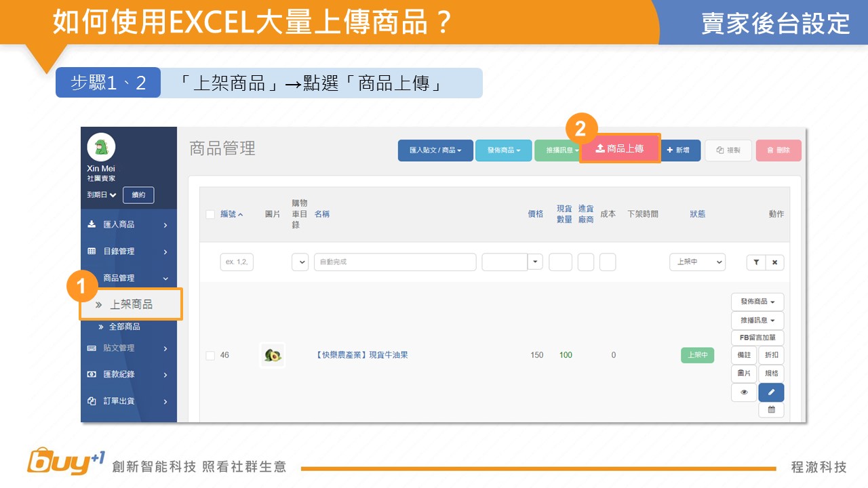This screenshot has width=868, height=488.
Task: Open the calendar icon for product 46
Action: [771, 410]
